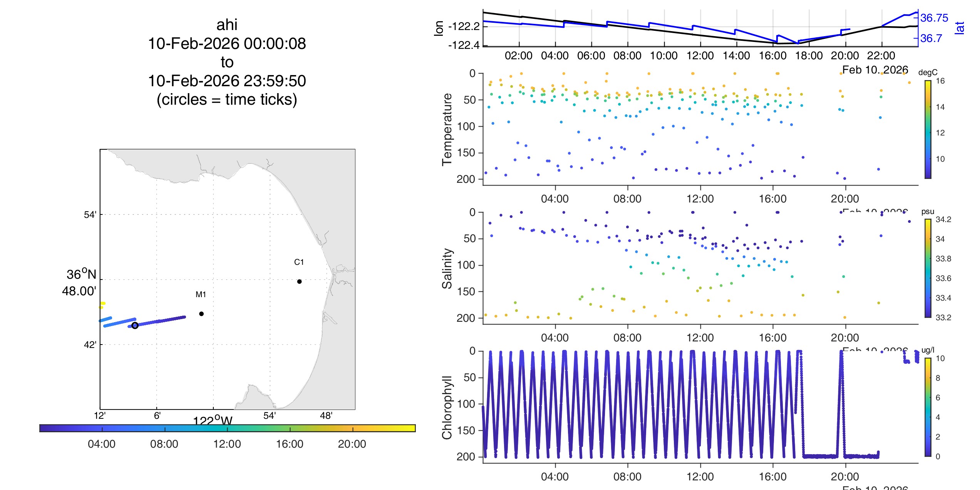The width and height of the screenshot is (980, 490).
Task: Click the 12:00 tick on time colorbar
Action: pyautogui.click(x=227, y=444)
